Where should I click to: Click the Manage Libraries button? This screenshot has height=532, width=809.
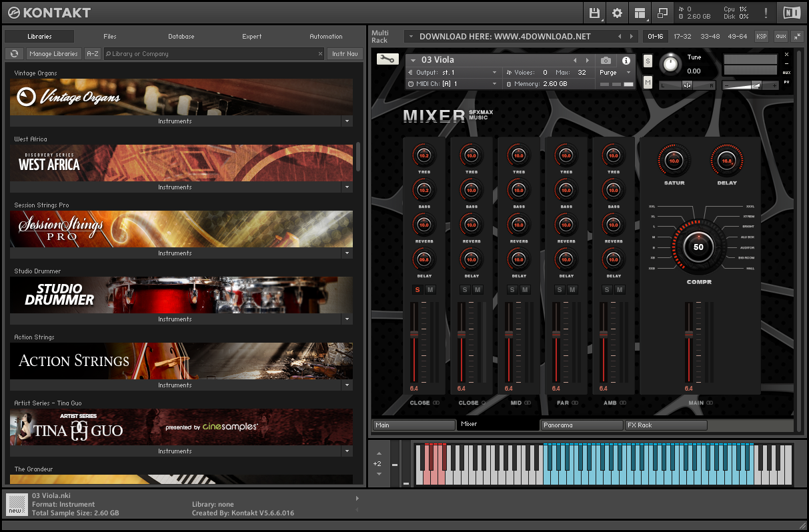coord(53,54)
